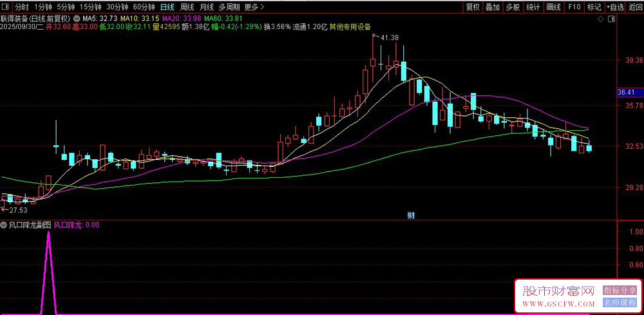Toggle the left sidebar panel icon
The height and width of the screenshot is (315, 644).
(x=5, y=7)
